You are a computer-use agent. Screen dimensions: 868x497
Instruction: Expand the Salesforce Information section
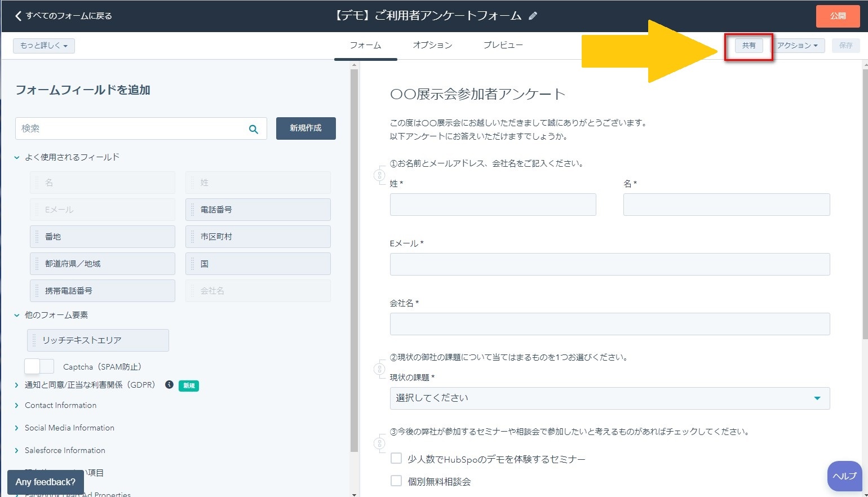[17, 451]
